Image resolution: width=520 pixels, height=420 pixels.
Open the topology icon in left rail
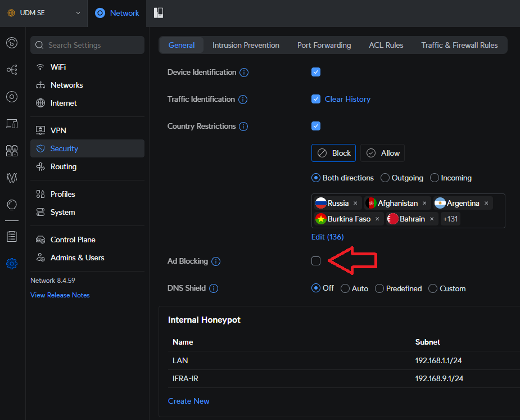coord(12,70)
